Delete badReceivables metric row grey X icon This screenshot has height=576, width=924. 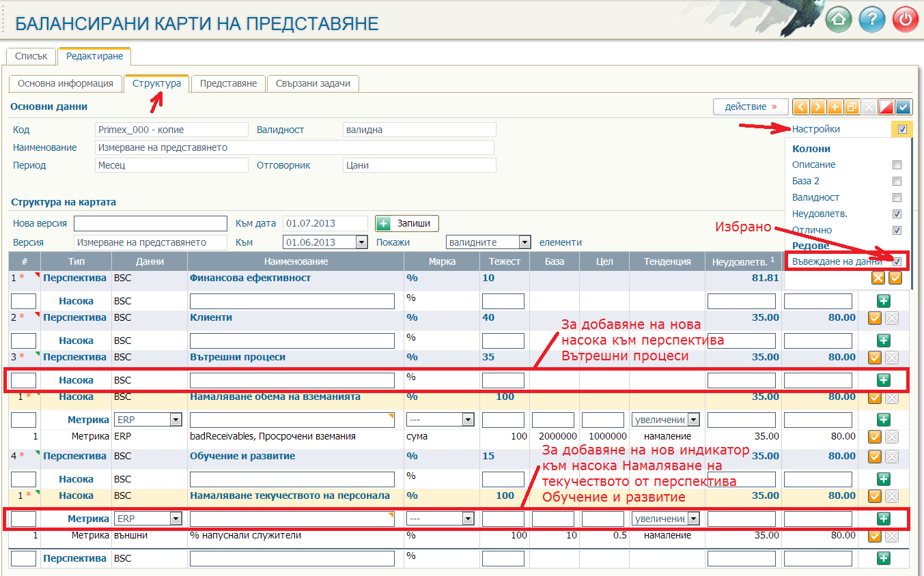click(x=891, y=436)
